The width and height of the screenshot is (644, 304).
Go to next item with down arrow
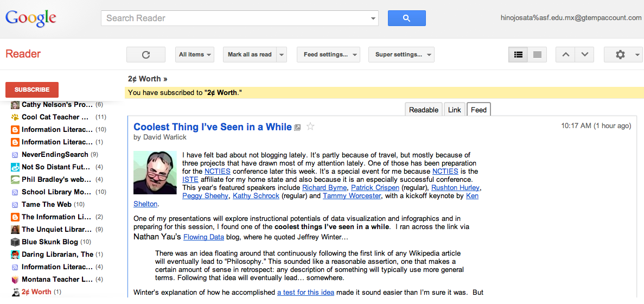point(584,55)
